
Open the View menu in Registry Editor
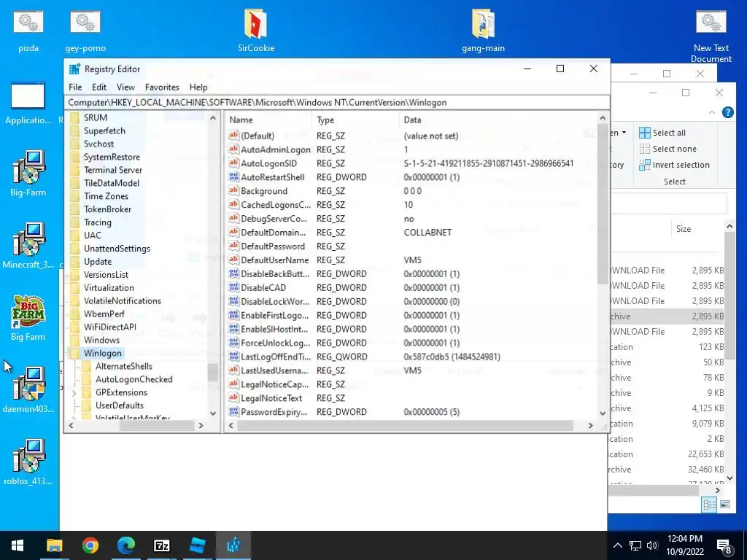coord(125,87)
